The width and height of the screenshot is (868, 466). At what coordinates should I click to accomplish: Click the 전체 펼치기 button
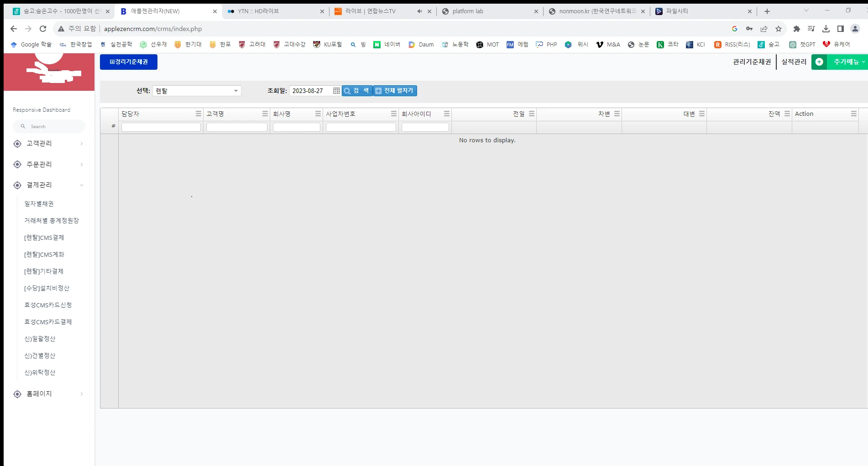click(x=395, y=91)
